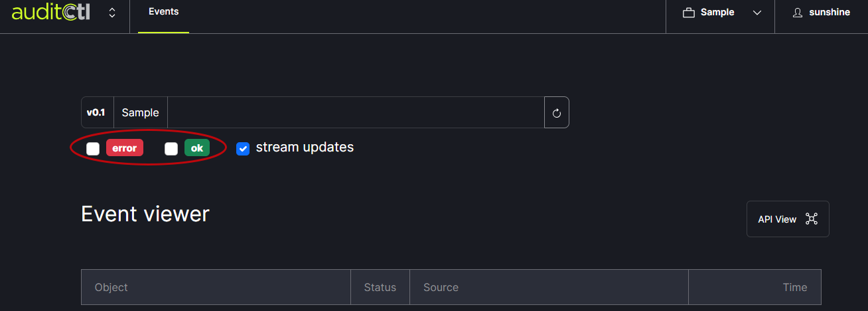Click the green ok badge
Viewport: 868px width, 311px height.
tap(197, 148)
